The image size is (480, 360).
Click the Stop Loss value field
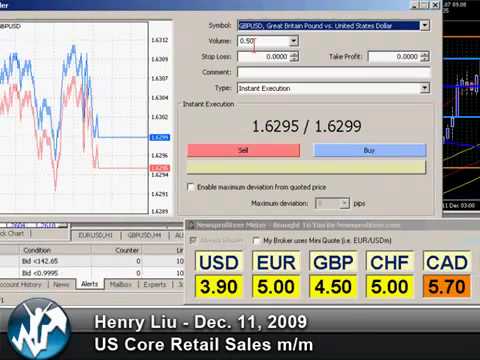point(264,57)
